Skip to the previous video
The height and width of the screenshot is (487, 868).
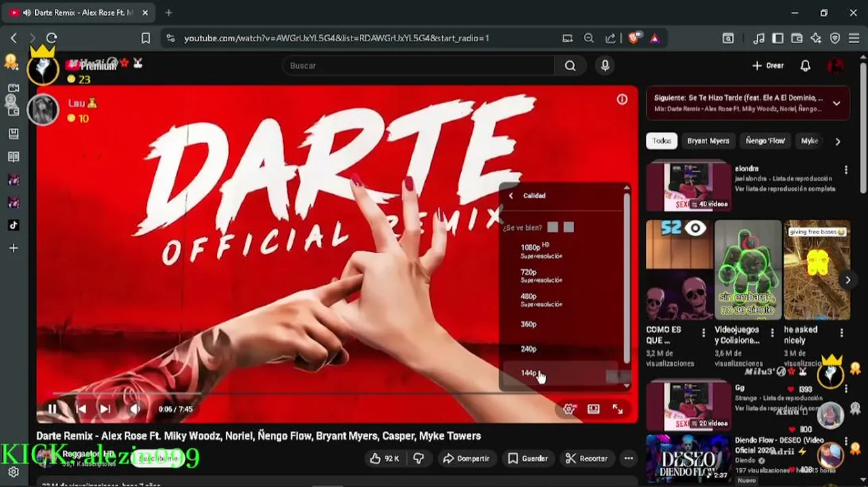pos(81,409)
